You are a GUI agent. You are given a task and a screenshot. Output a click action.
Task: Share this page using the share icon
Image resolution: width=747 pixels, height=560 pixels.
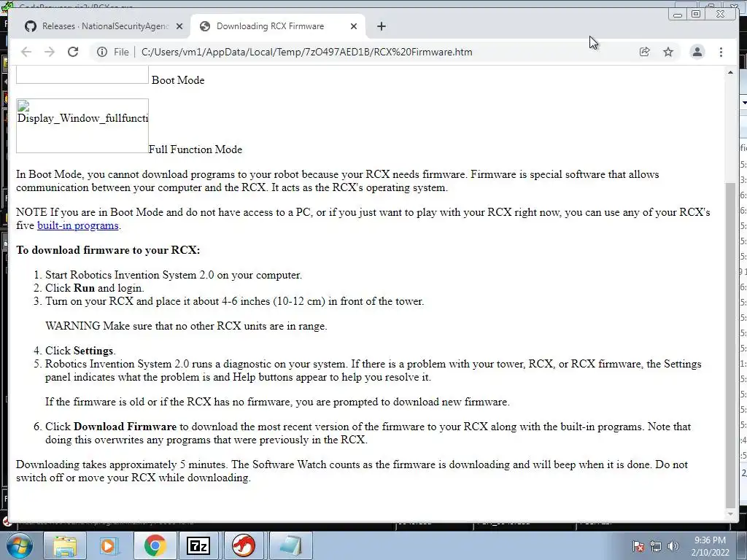645,52
